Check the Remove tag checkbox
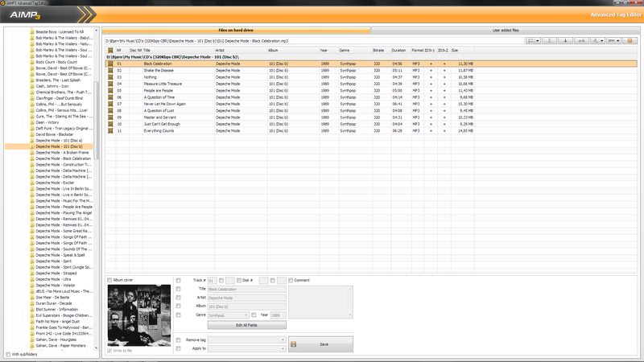 point(178,340)
